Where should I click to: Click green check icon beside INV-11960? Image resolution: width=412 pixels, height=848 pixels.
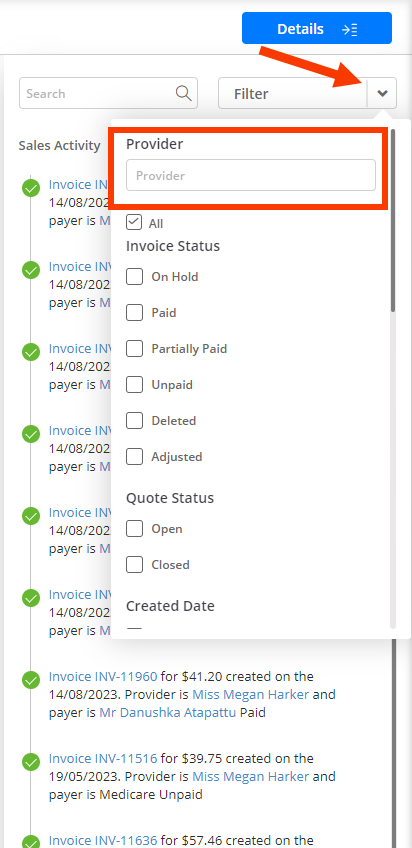click(x=31, y=680)
